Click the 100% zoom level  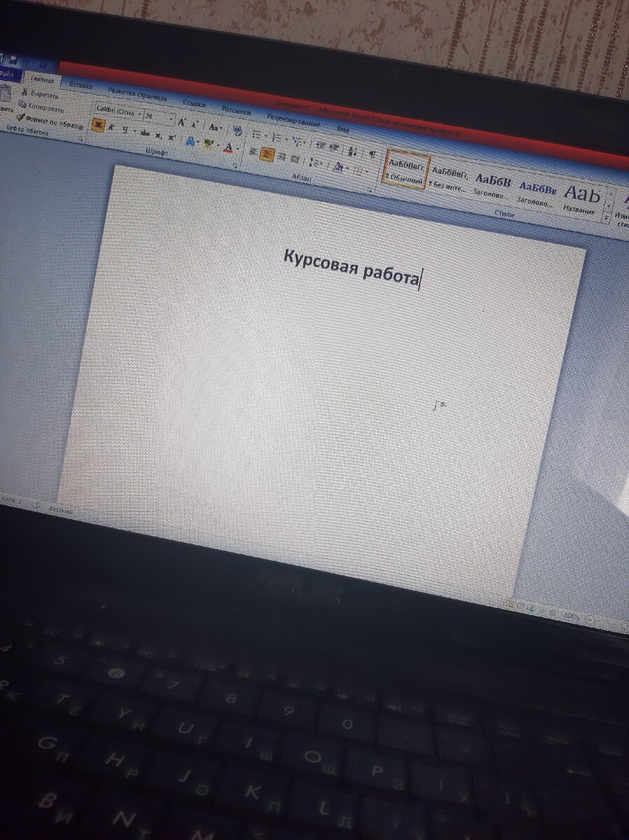[x=572, y=616]
